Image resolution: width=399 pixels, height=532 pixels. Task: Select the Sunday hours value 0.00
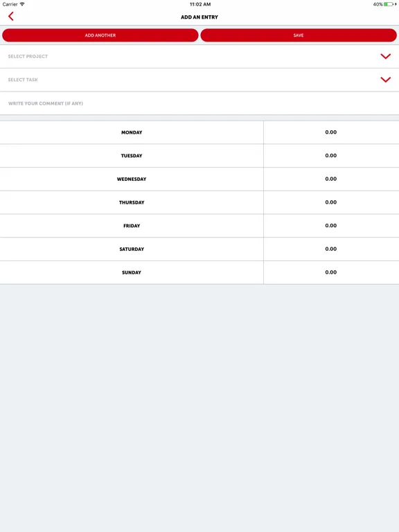(x=331, y=272)
